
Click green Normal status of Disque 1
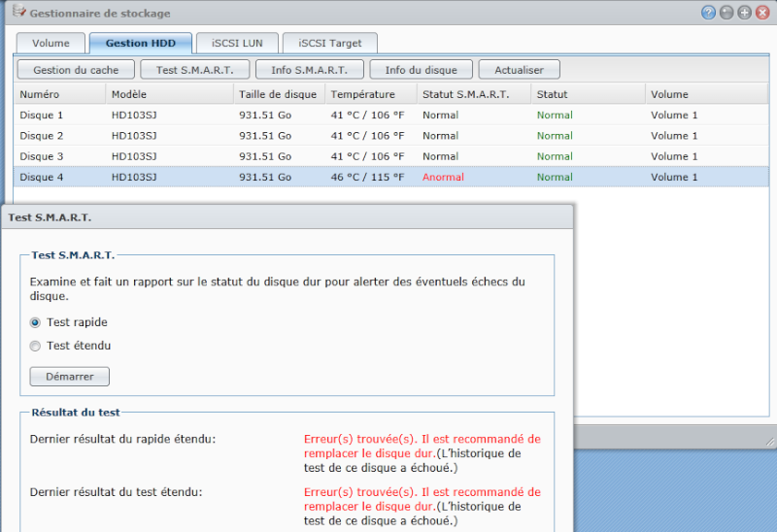pos(555,115)
